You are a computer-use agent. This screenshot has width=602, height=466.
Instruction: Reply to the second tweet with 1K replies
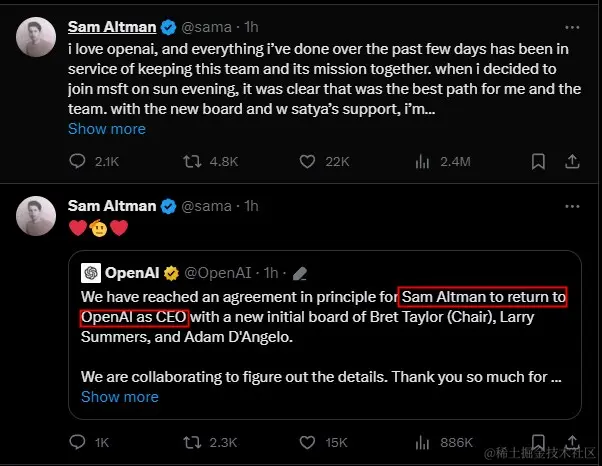point(78,441)
